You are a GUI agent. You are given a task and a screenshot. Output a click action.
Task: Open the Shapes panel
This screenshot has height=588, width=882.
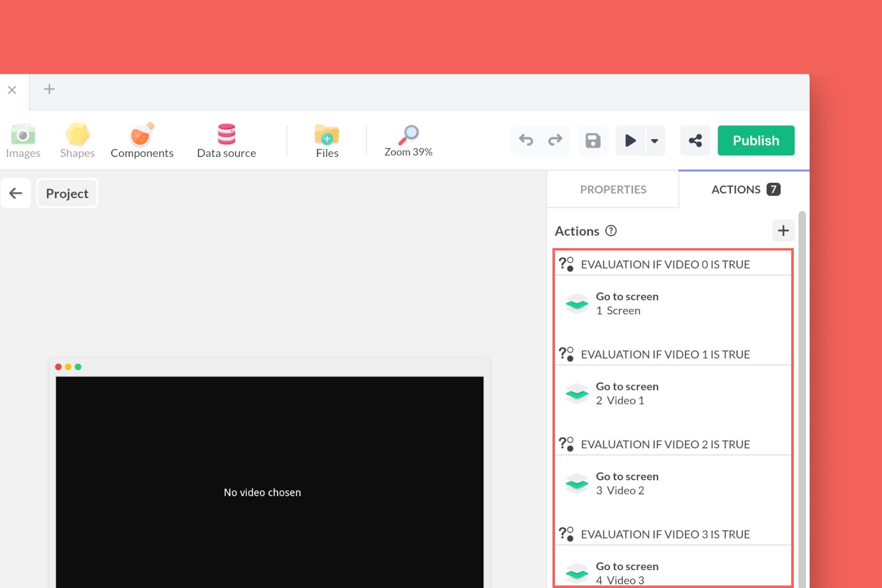pyautogui.click(x=77, y=140)
